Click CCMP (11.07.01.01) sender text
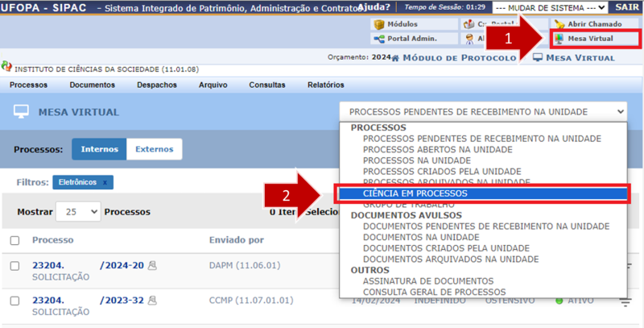This screenshot has height=328, width=644. pos(251,301)
